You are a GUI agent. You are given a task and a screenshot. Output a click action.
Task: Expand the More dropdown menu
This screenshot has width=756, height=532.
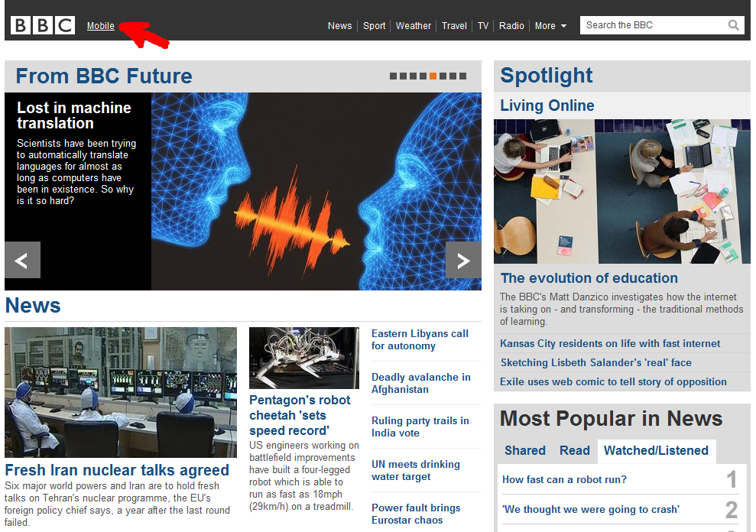[x=550, y=25]
